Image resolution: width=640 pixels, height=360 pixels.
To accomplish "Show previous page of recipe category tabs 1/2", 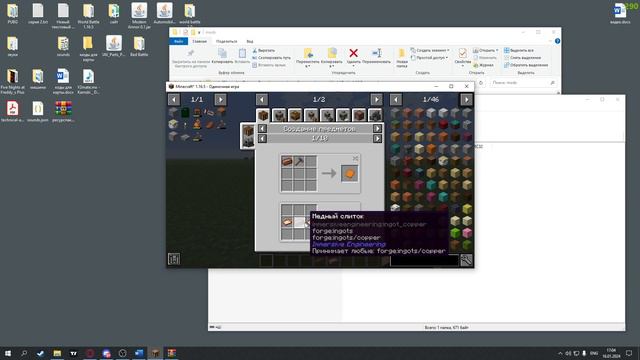I will tap(262, 99).
